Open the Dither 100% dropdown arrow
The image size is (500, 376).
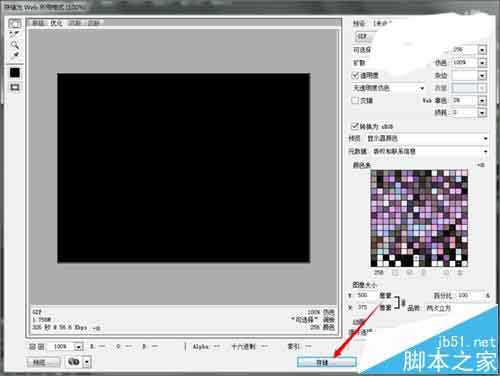[482, 63]
